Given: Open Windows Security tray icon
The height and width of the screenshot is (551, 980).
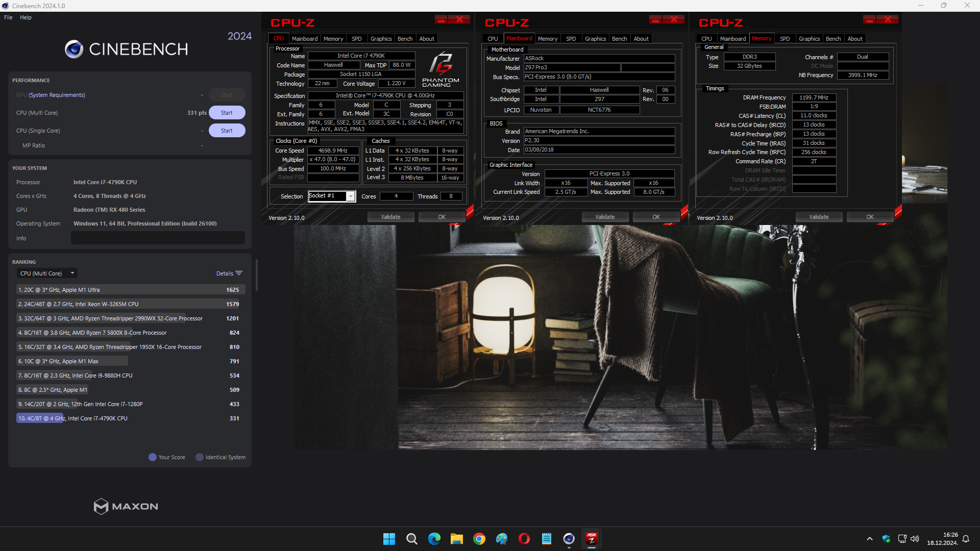Looking at the screenshot, I should click(x=886, y=539).
